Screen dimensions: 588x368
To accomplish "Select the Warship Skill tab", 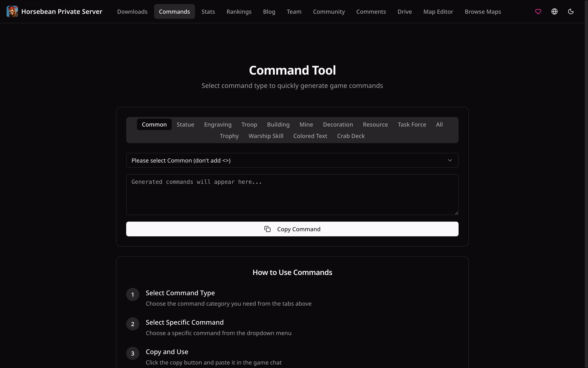I will tap(266, 136).
